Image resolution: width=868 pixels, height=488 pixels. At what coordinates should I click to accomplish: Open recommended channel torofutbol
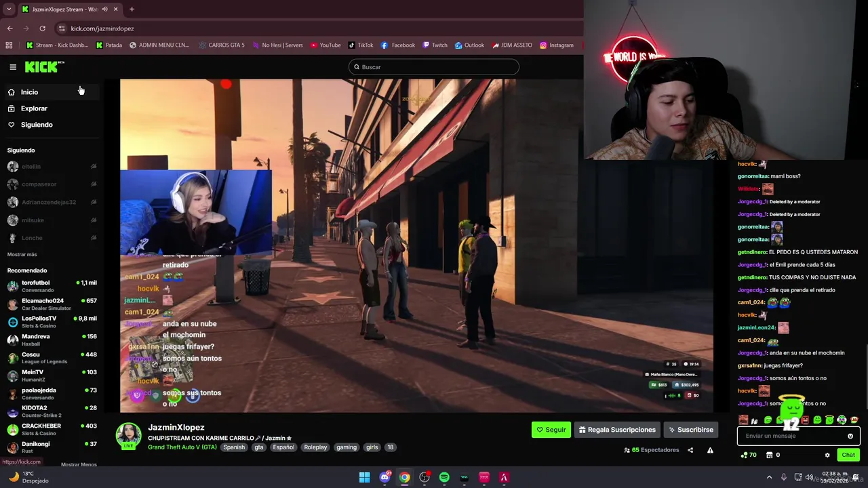[52, 286]
